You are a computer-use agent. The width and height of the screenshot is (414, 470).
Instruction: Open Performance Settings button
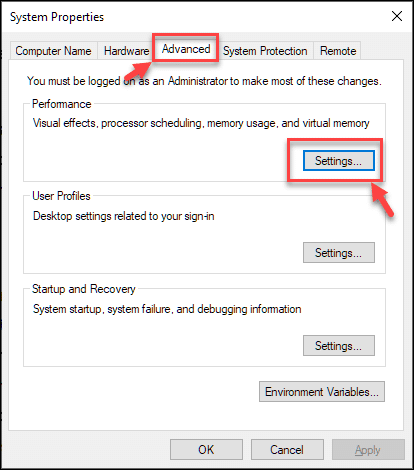coord(339,161)
